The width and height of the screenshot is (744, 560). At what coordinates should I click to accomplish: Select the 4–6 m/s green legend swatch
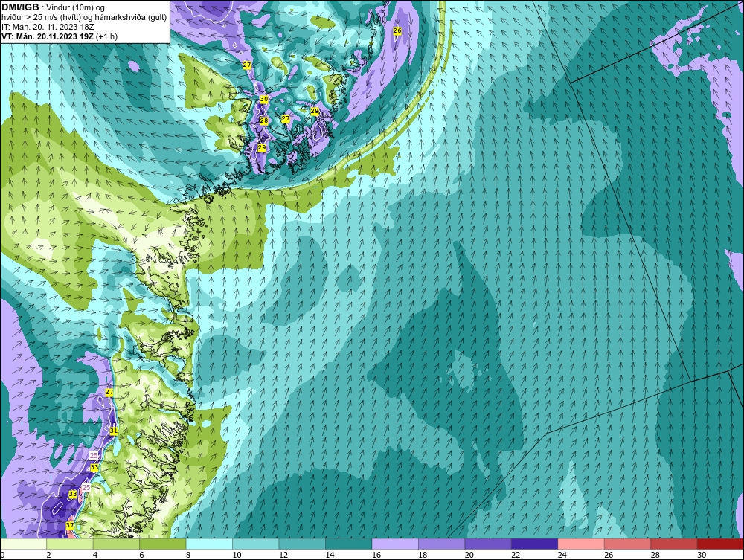(116, 544)
